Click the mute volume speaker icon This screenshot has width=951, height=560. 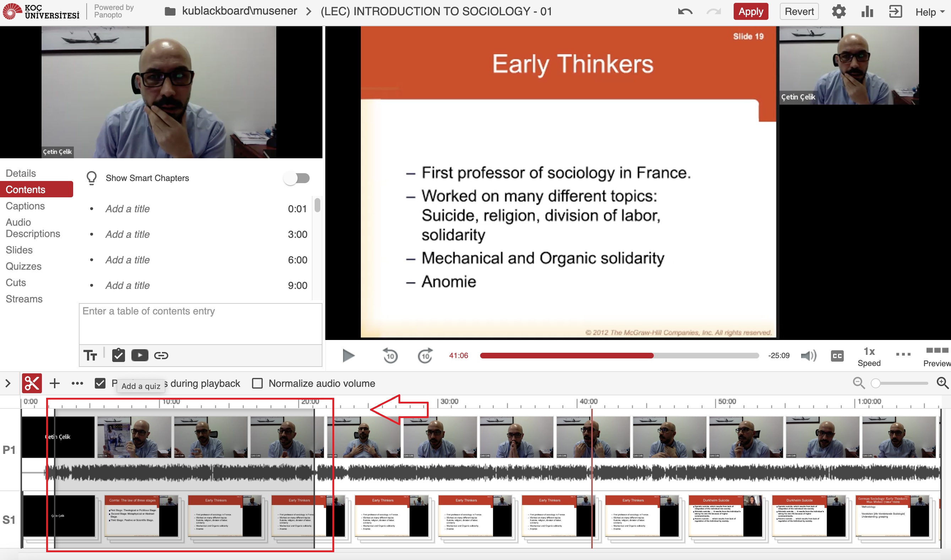pos(808,356)
